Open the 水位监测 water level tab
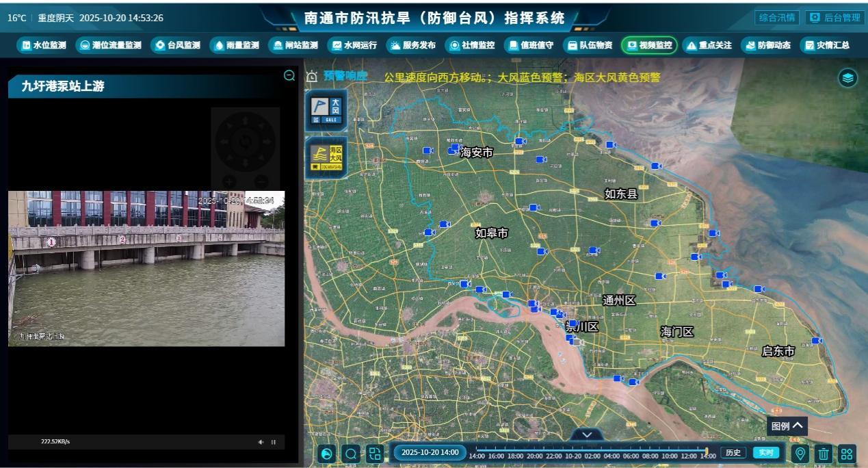The height and width of the screenshot is (468, 868). [44, 45]
